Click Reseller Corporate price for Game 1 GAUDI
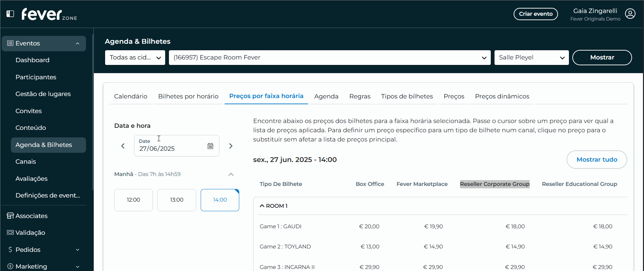The width and height of the screenshot is (644, 271). 515,227
